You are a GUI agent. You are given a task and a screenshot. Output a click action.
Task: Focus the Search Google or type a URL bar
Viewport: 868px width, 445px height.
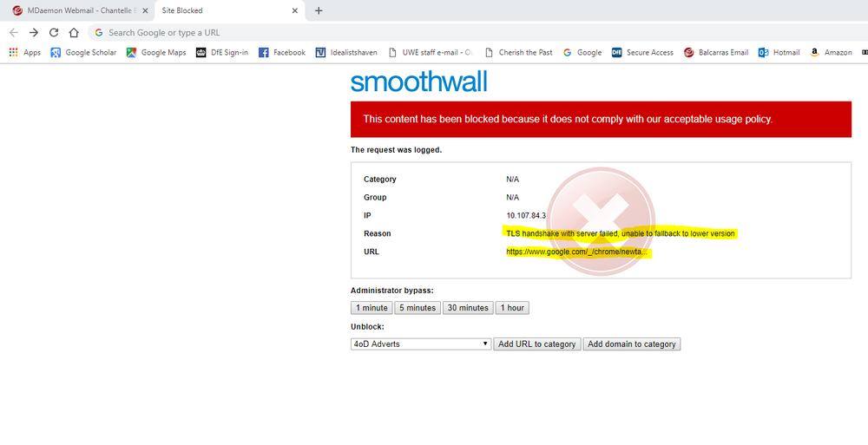(476, 33)
